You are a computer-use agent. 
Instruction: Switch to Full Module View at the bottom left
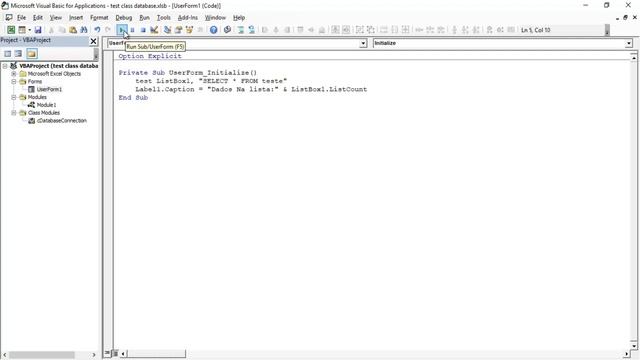(115, 353)
